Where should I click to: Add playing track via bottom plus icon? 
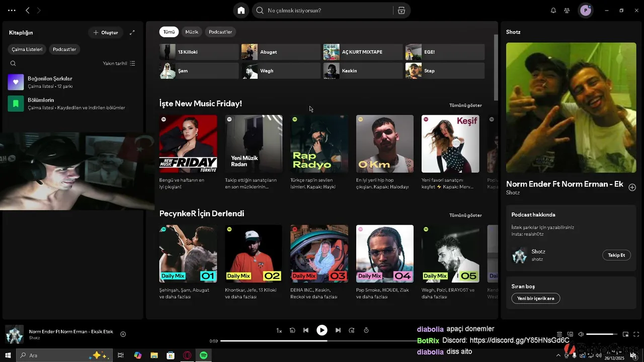123,334
